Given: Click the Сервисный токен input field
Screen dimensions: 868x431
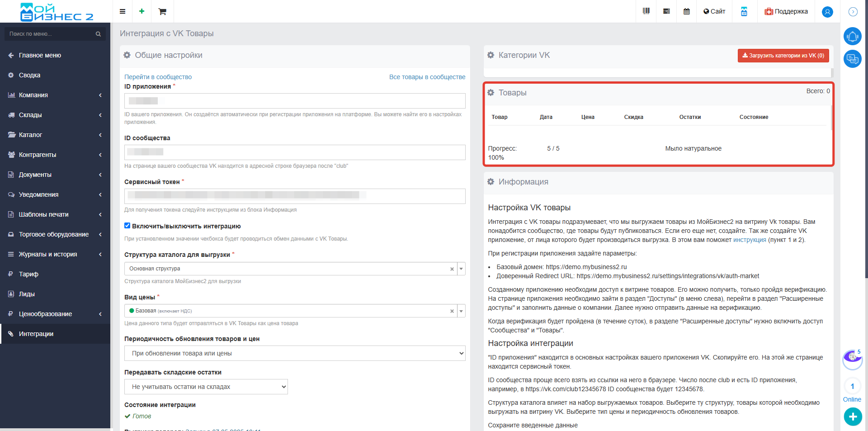Looking at the screenshot, I should point(295,196).
